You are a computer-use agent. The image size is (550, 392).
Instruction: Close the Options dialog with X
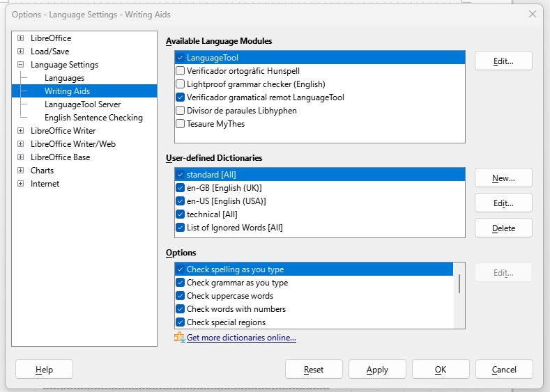pos(533,14)
